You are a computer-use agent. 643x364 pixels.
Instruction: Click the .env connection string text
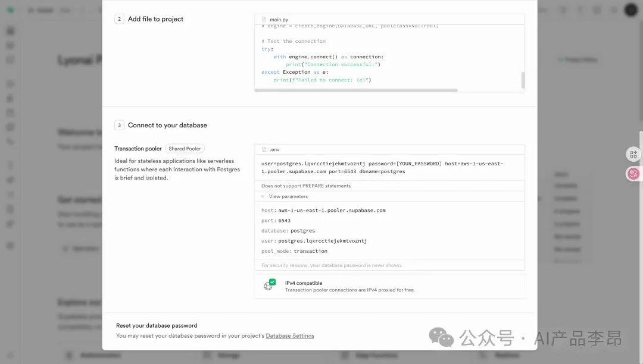382,167
